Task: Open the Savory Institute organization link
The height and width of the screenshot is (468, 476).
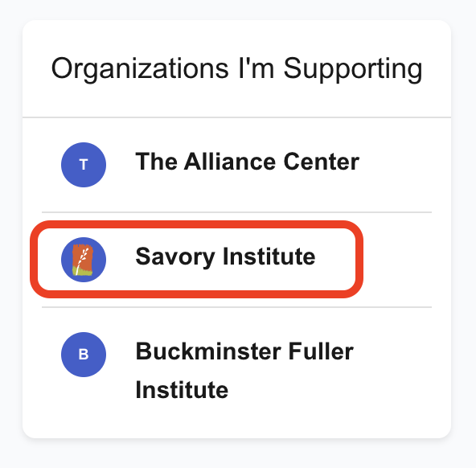Action: 225,257
